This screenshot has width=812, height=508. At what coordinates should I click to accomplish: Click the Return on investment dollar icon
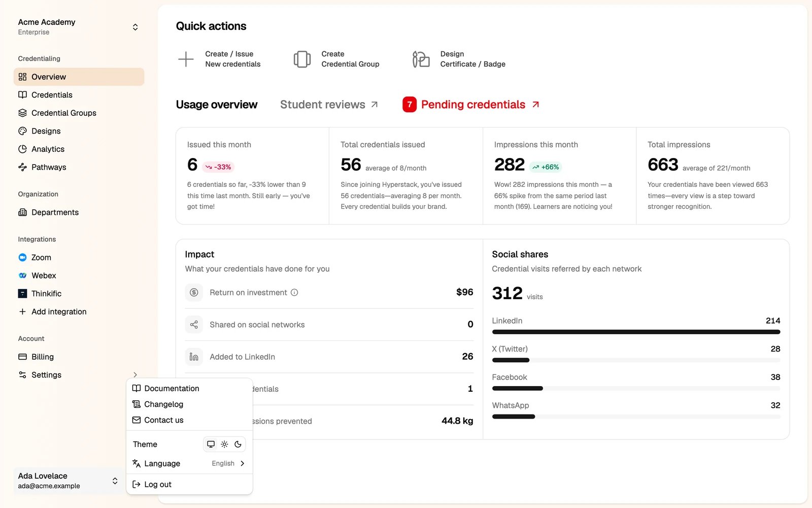pos(194,293)
